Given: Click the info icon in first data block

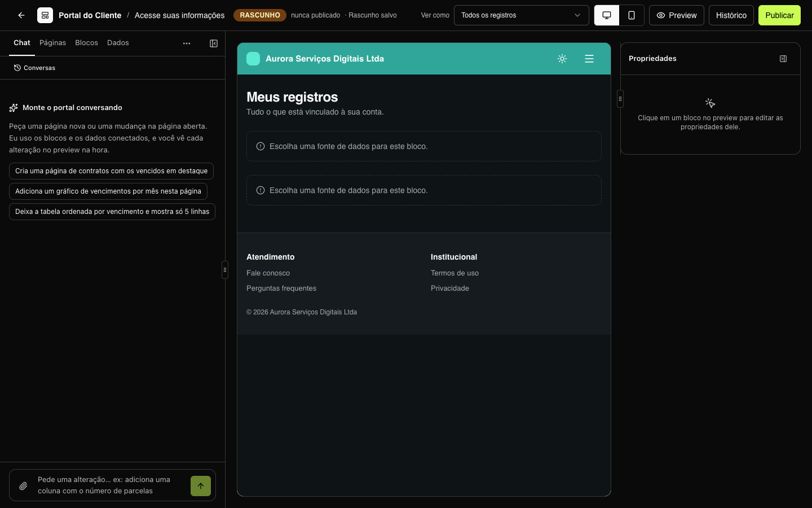Looking at the screenshot, I should click(x=261, y=146).
